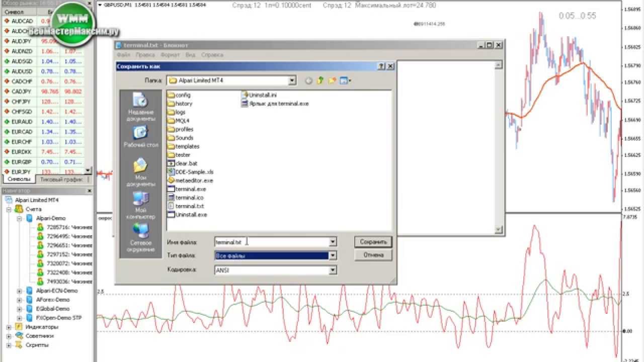Open the Кодировка ANSI dropdown

(333, 270)
